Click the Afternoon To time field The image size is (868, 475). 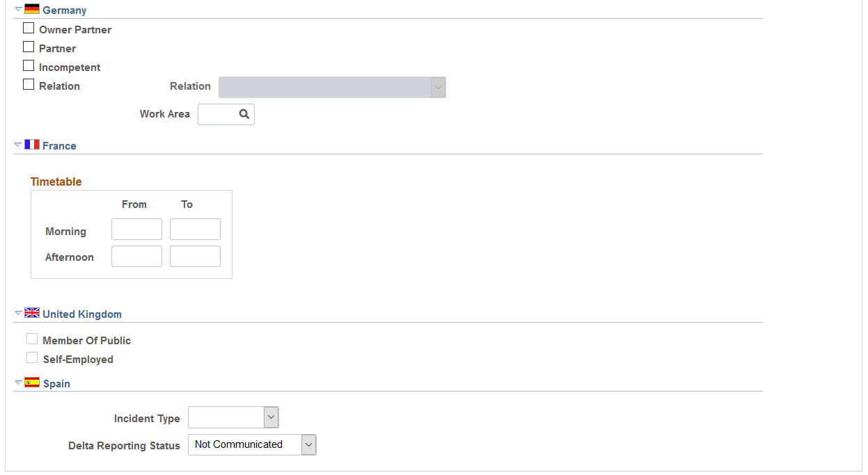[195, 256]
